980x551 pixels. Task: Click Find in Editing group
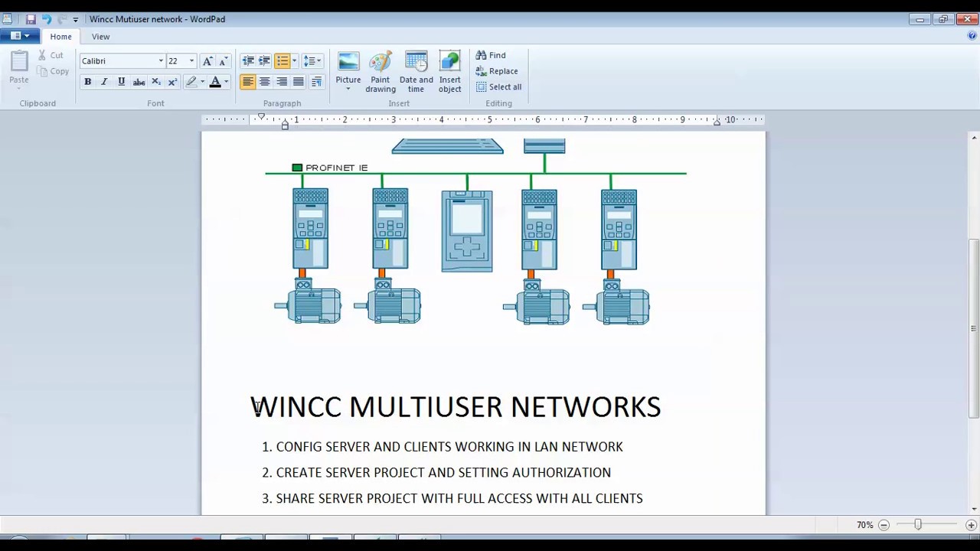click(x=491, y=55)
